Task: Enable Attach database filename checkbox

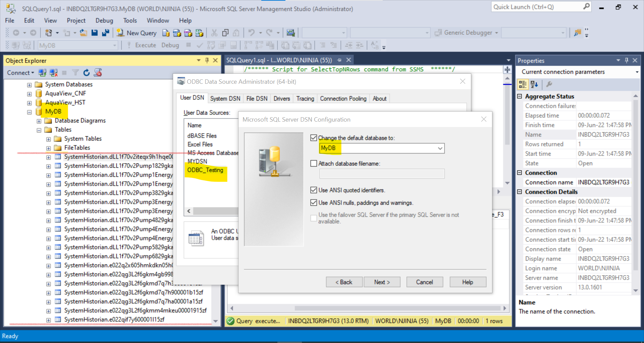Action: (x=314, y=163)
